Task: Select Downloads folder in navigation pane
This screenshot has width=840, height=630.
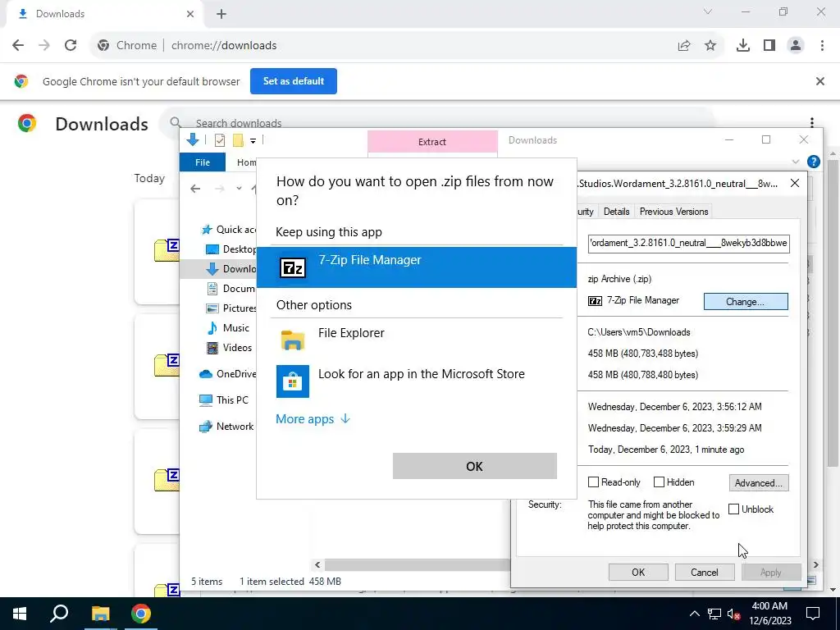Action: click(x=231, y=269)
